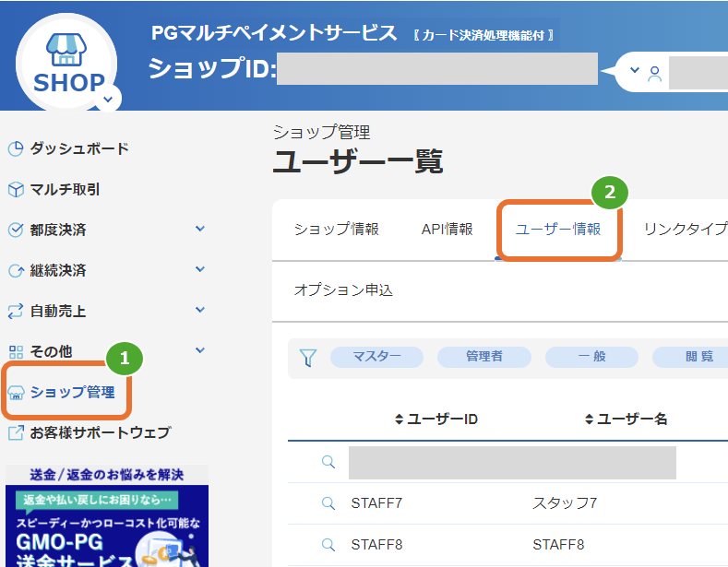Screen dimensions: 728x567
Task: Switch to the リンクタイプ tab
Action: click(x=686, y=230)
